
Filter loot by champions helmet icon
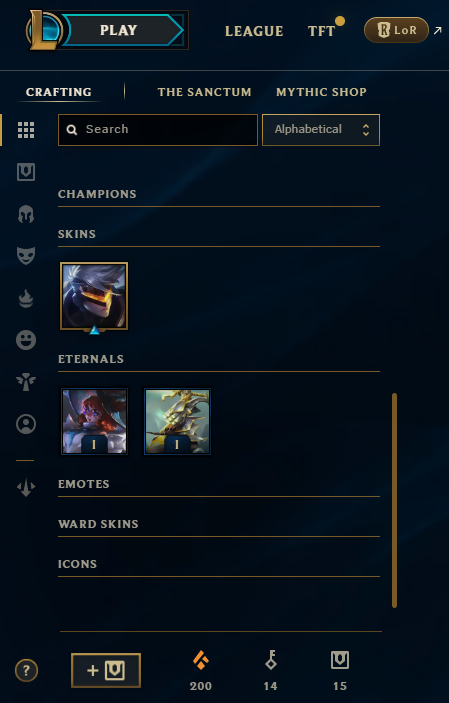point(26,214)
